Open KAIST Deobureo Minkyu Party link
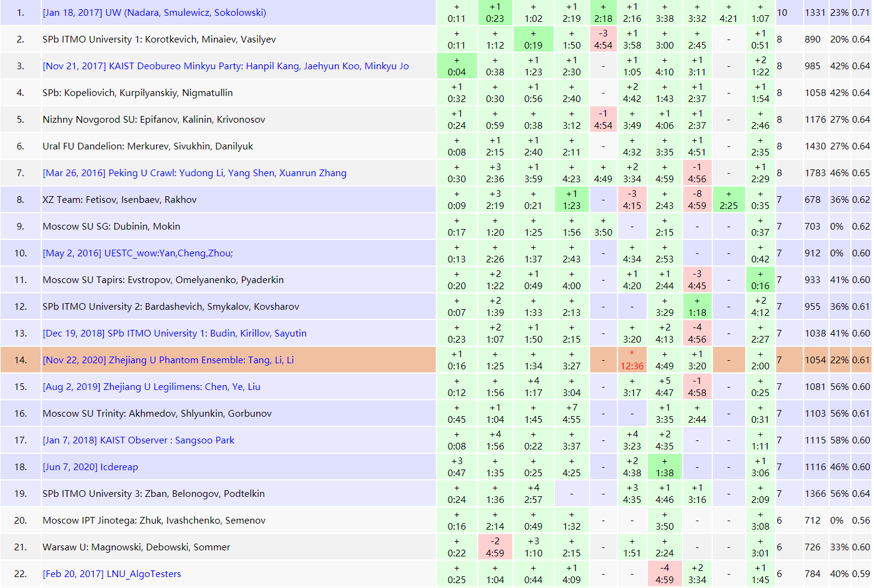The width and height of the screenshot is (874, 588). (225, 66)
